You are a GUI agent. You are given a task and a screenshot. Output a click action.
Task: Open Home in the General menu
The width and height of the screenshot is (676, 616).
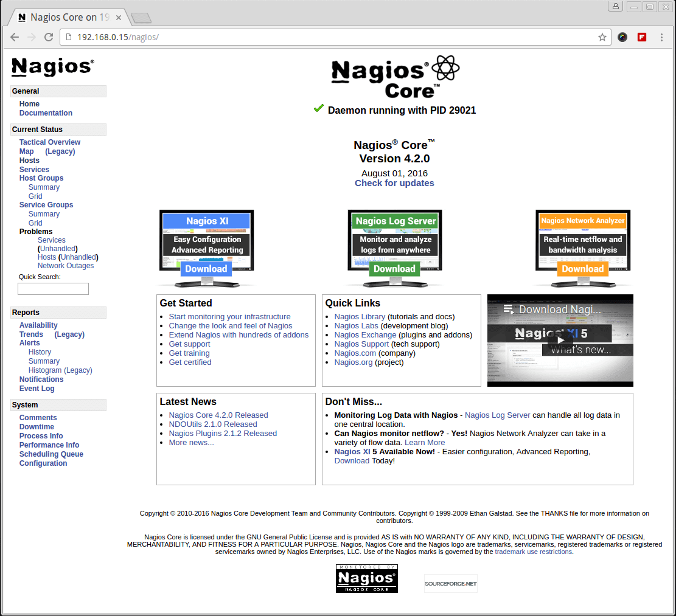point(29,104)
